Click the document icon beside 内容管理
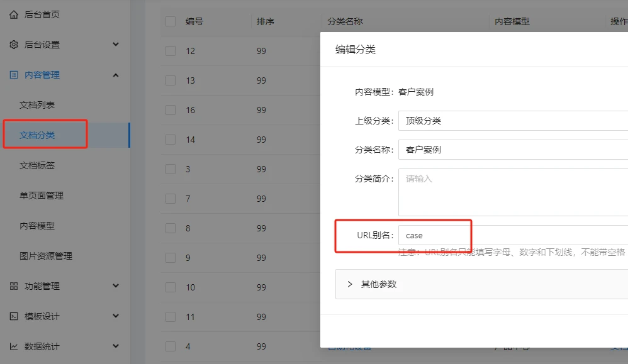Image resolution: width=628 pixels, height=364 pixels. coord(14,75)
